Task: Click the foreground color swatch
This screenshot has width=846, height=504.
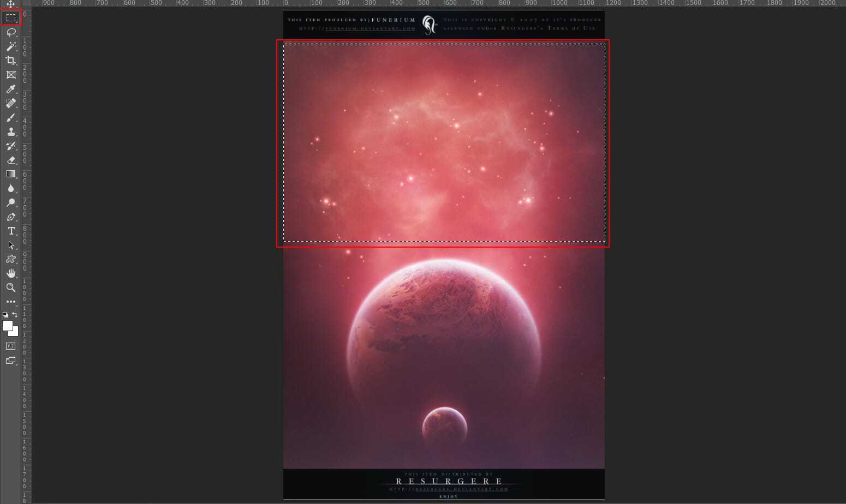Action: click(x=7, y=326)
